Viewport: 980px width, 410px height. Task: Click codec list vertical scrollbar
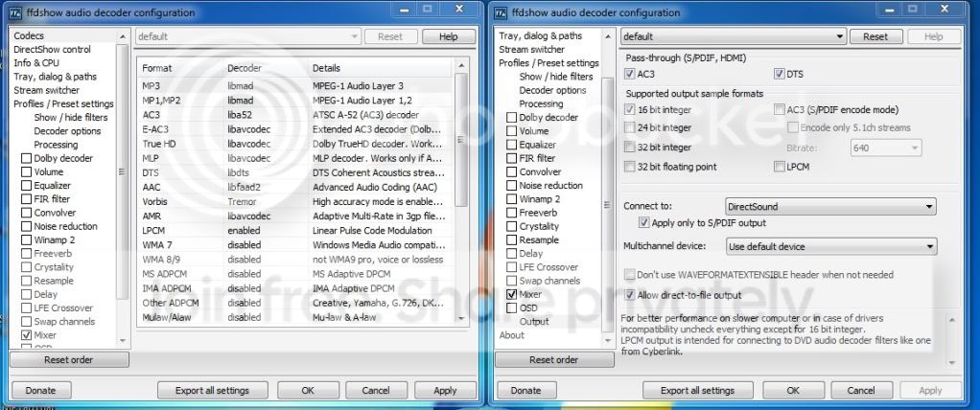[461, 140]
